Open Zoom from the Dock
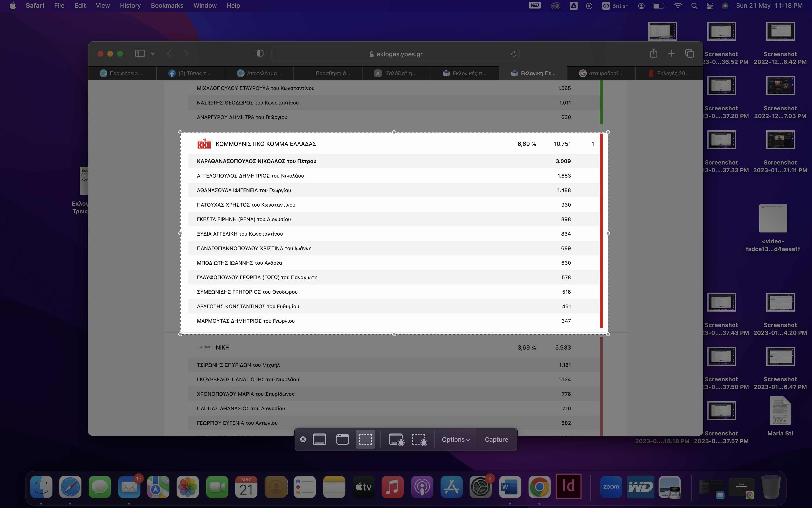 pos(611,487)
